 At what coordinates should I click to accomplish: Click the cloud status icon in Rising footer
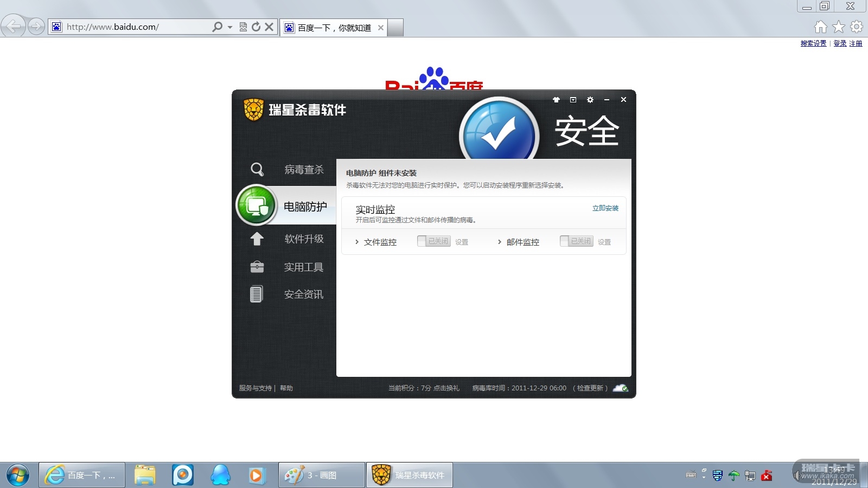[621, 388]
